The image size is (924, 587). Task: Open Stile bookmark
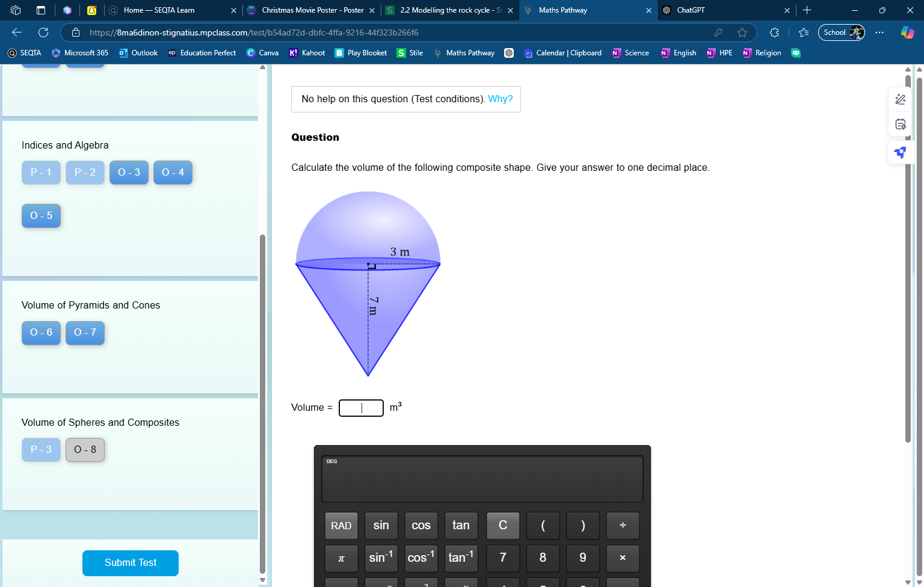410,53
